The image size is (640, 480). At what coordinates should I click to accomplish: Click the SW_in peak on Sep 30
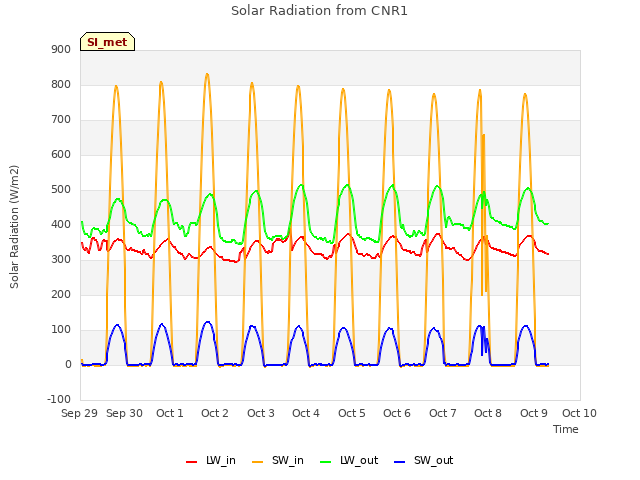tap(116, 86)
